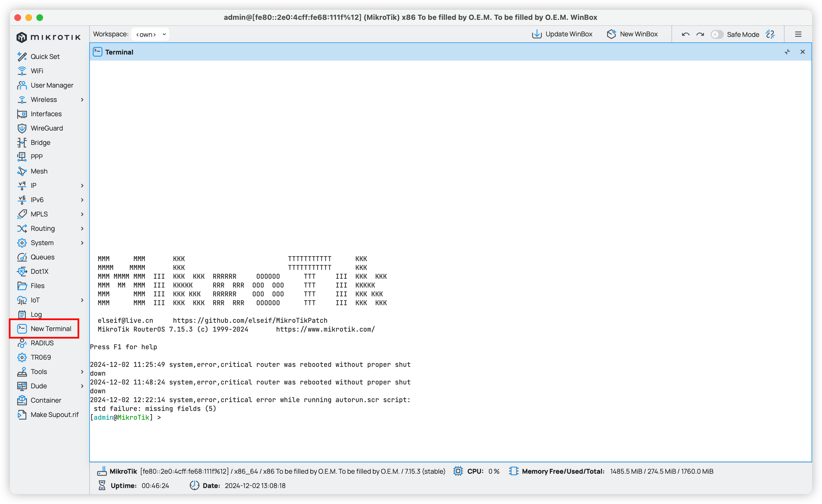
Task: Click the Terminal panel title icon
Action: point(97,52)
